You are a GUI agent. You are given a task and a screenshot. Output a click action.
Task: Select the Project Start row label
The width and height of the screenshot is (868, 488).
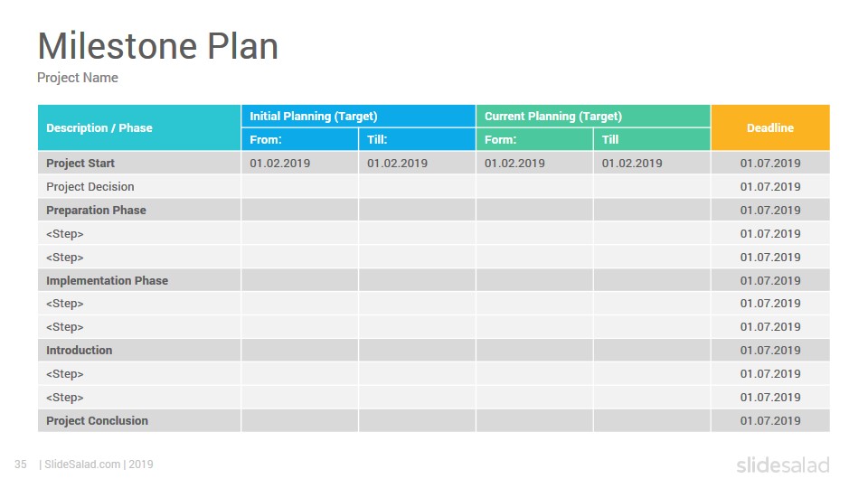click(80, 164)
